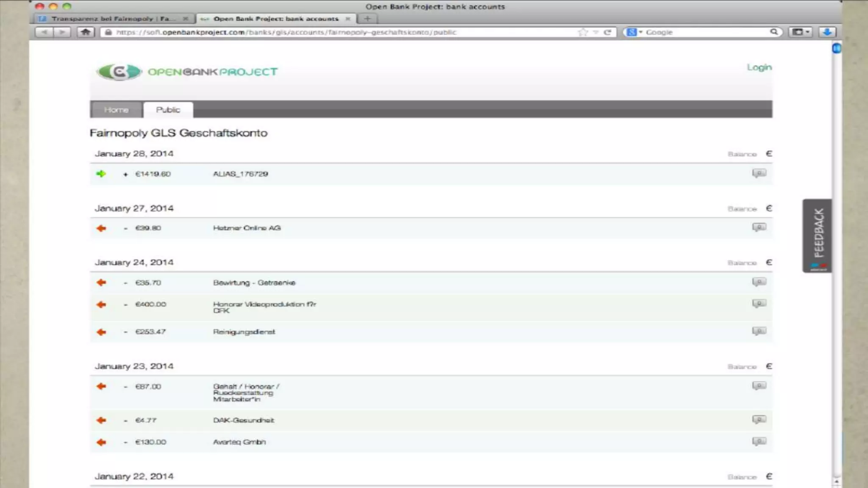The image size is (868, 488).
Task: Open a new browser tab
Action: point(367,19)
